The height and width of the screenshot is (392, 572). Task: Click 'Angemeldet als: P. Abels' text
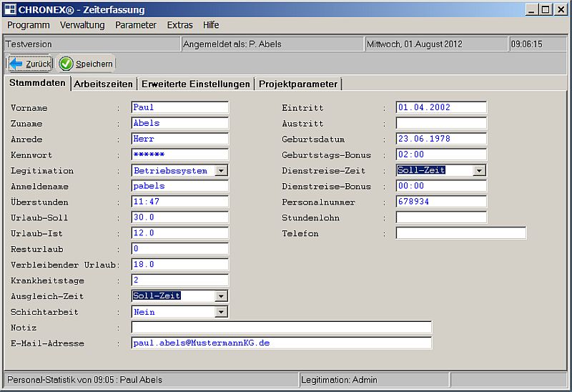click(232, 44)
